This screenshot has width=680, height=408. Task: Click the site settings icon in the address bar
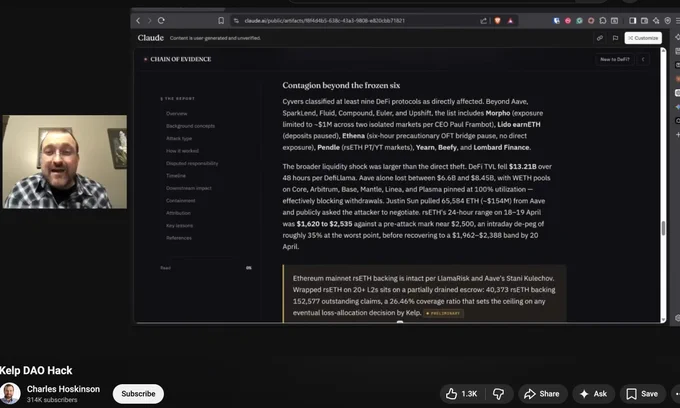coord(236,20)
